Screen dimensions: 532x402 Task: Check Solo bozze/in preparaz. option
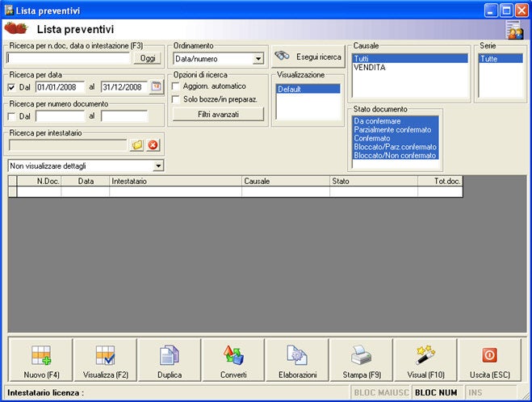tap(176, 99)
